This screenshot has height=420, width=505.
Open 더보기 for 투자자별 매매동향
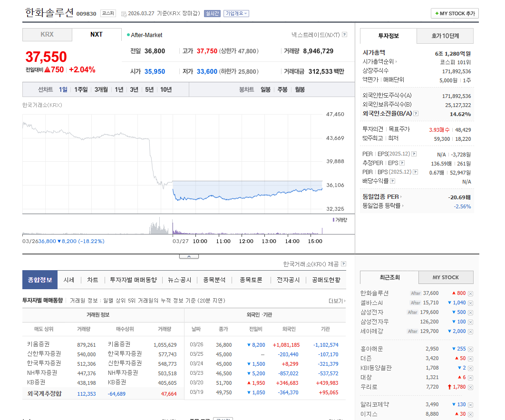(x=337, y=301)
